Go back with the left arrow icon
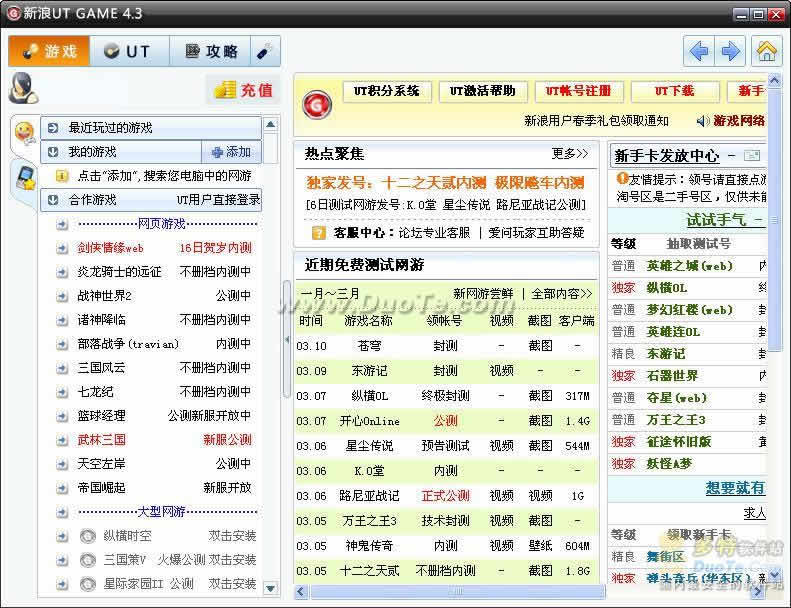 click(699, 51)
